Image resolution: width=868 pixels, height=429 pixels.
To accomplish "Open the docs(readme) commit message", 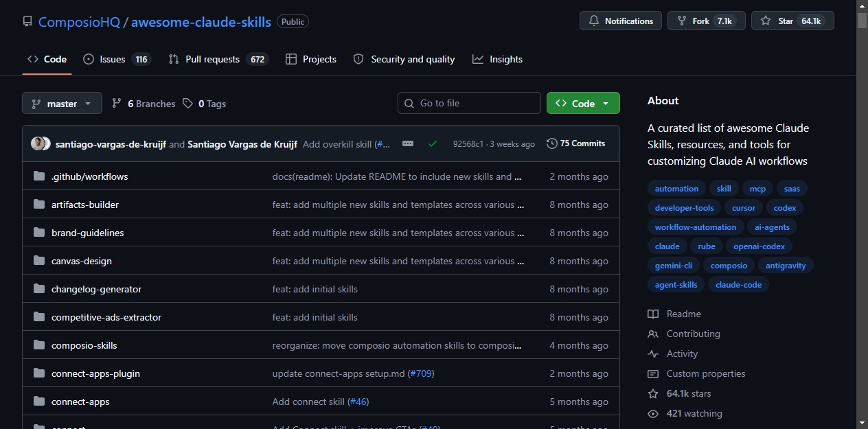I will point(398,176).
